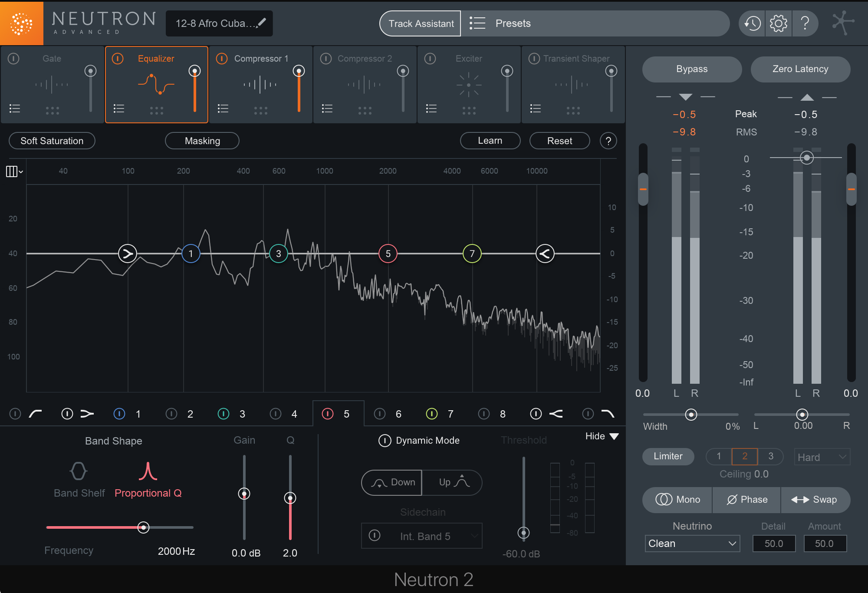Click the Gain slider handle

click(244, 494)
